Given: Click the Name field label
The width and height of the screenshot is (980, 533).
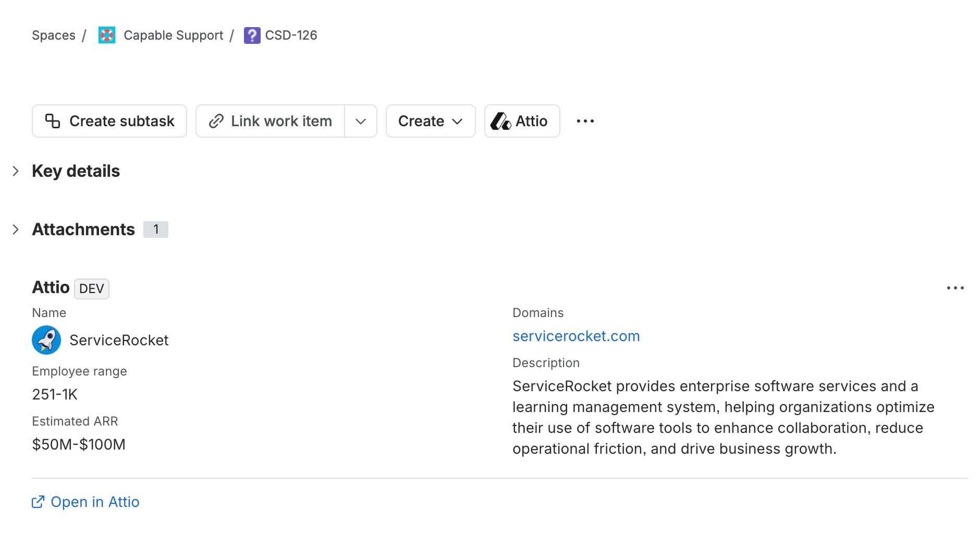Looking at the screenshot, I should 49,312.
